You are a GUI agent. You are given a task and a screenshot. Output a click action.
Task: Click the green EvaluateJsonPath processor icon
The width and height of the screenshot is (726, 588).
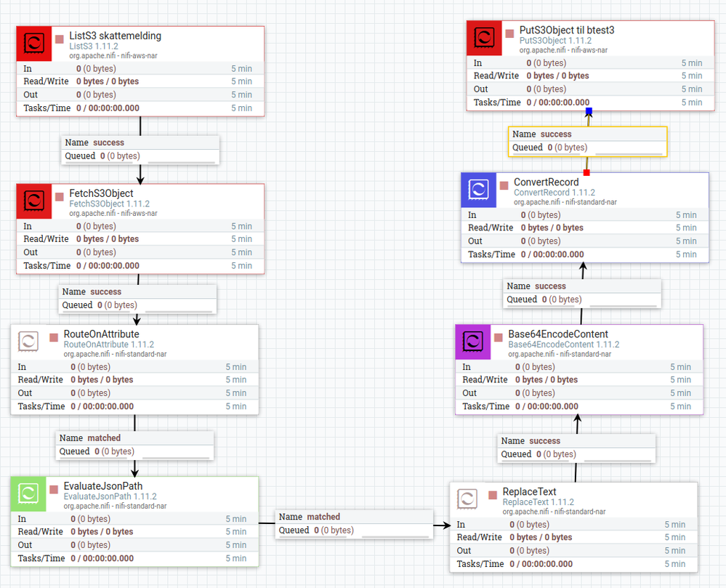tap(28, 494)
